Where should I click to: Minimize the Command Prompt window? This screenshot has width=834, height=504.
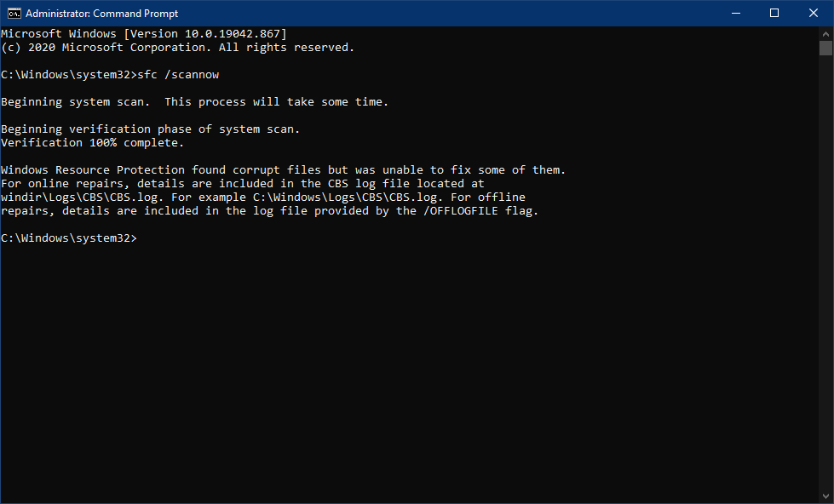pyautogui.click(x=736, y=14)
